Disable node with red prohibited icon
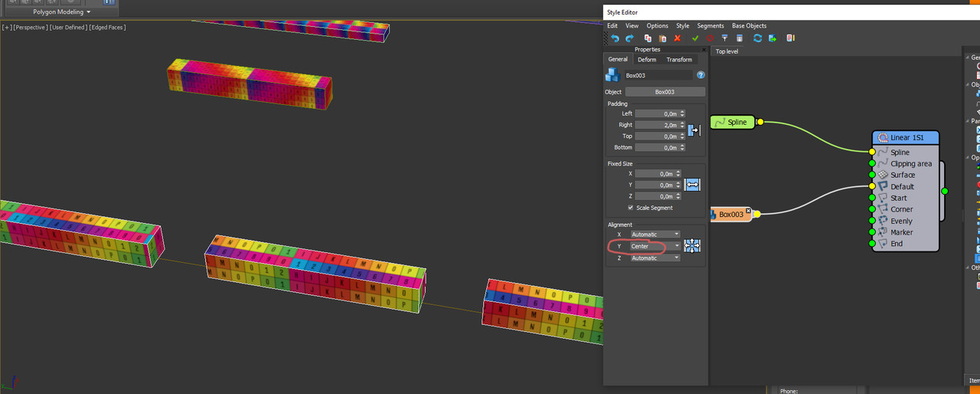 pos(710,38)
